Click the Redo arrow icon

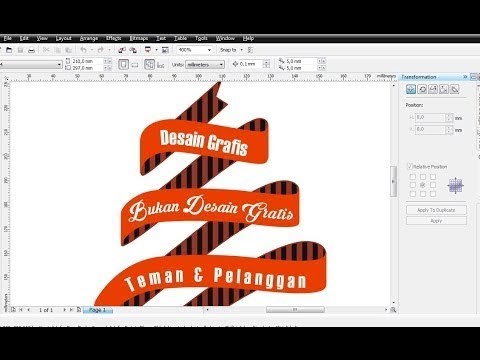(x=101, y=50)
